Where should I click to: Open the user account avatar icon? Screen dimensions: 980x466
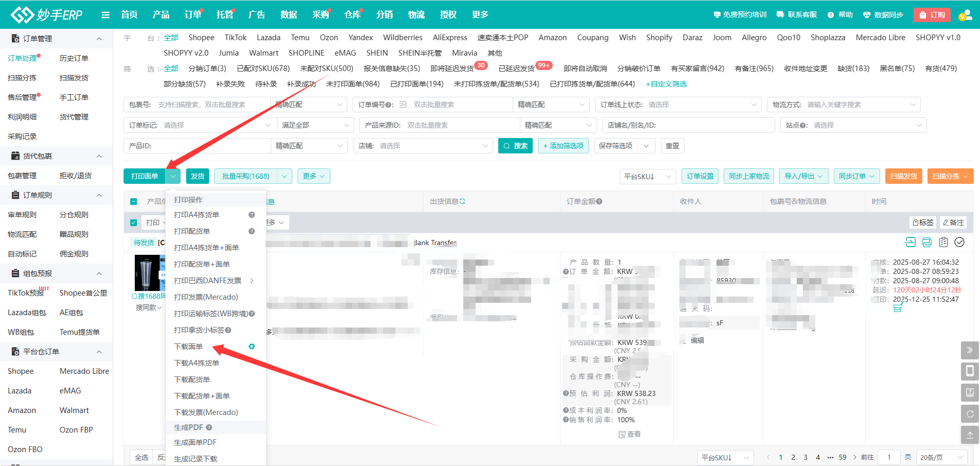pos(965,15)
